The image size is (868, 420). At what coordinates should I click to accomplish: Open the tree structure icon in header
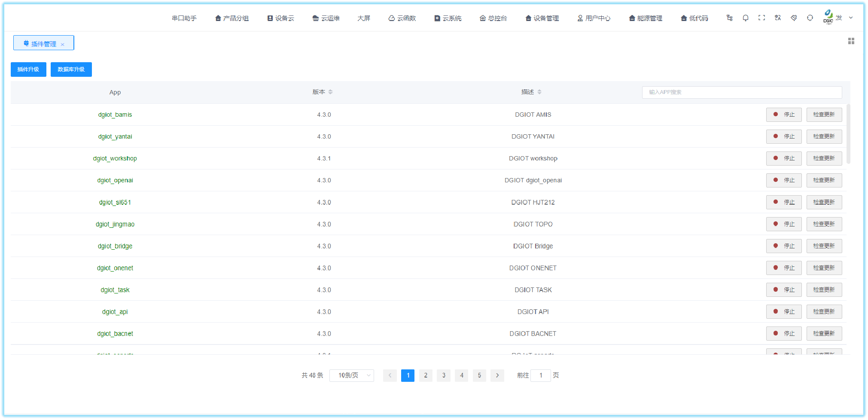pyautogui.click(x=729, y=18)
